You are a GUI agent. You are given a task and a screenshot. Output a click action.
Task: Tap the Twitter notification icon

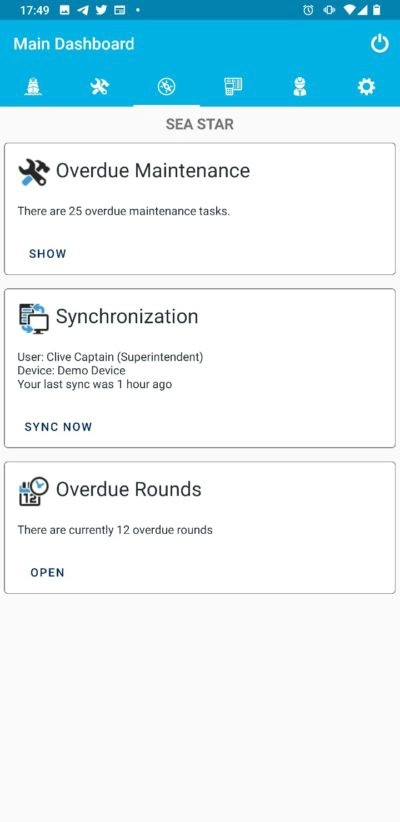tap(101, 10)
